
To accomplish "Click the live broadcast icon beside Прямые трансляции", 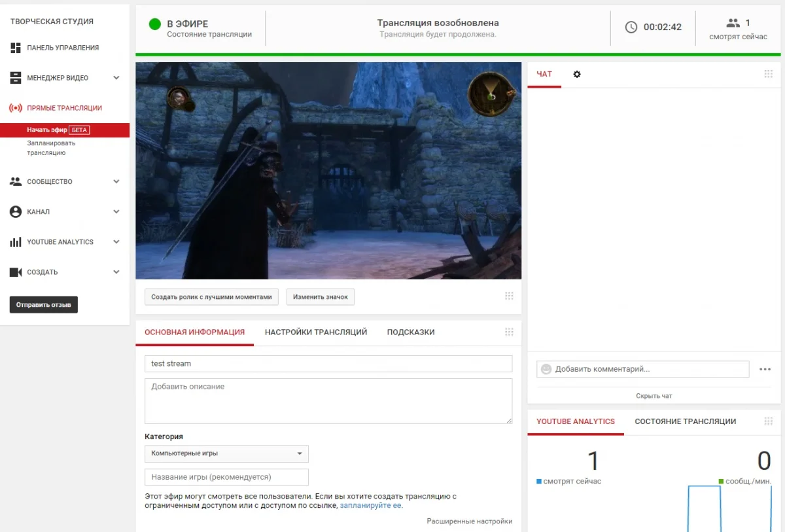I will 16,108.
